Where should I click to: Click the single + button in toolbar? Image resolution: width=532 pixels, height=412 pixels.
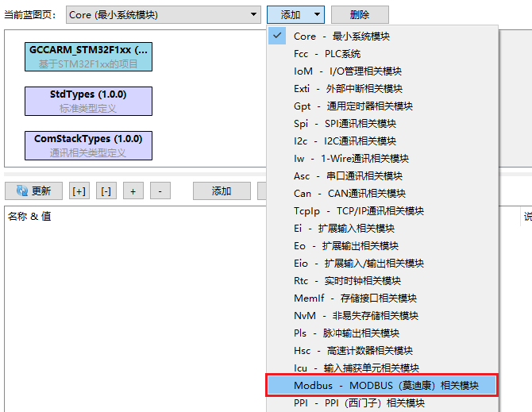tap(133, 191)
